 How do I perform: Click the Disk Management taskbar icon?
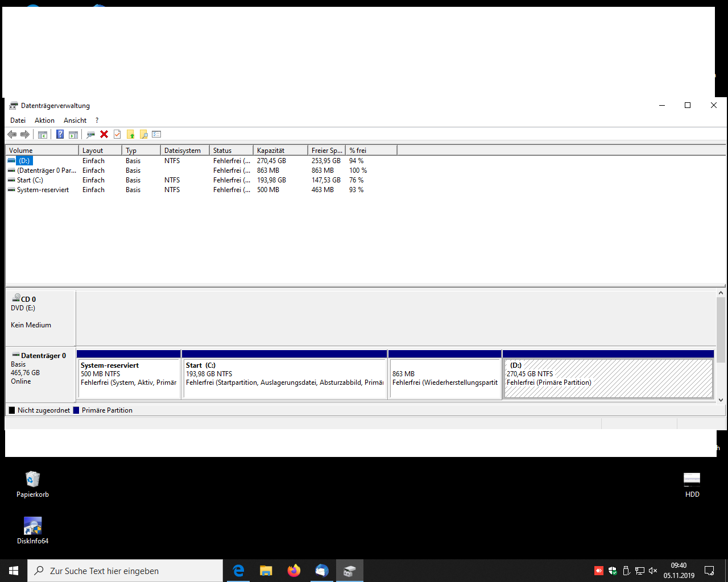tap(349, 571)
